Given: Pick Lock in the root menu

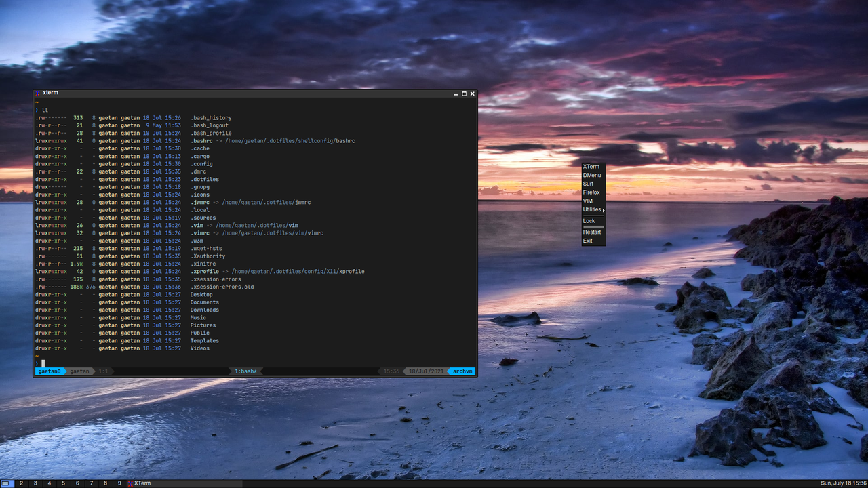Looking at the screenshot, I should [593, 221].
